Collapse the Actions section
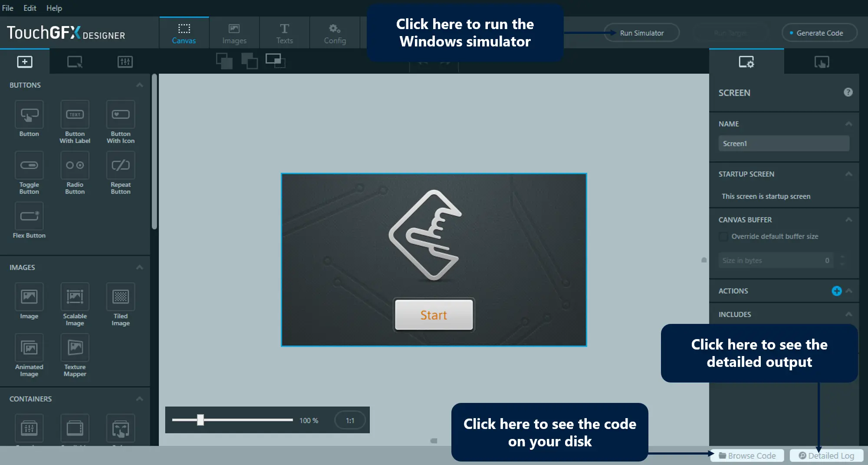The image size is (868, 465). click(x=849, y=291)
